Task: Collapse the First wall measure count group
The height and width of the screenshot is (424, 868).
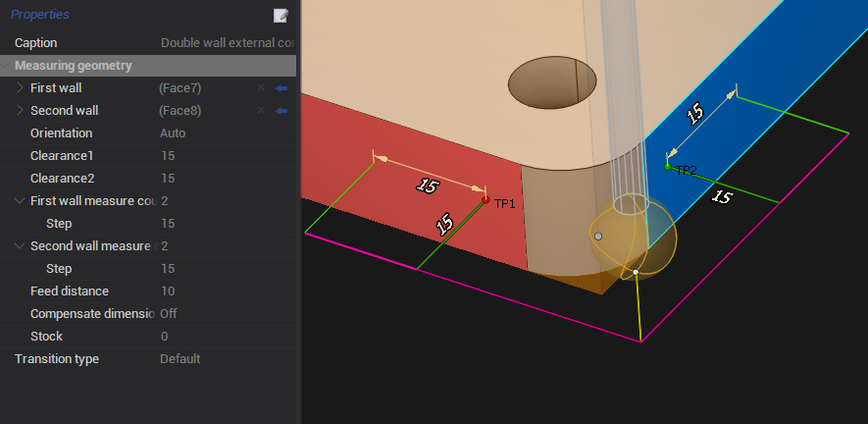Action: pos(20,201)
